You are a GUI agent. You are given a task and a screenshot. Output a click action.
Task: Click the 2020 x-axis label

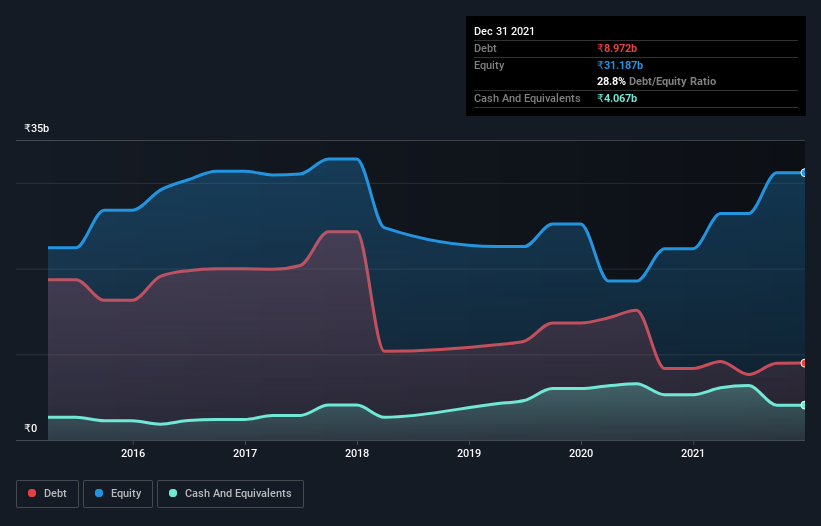coord(581,453)
